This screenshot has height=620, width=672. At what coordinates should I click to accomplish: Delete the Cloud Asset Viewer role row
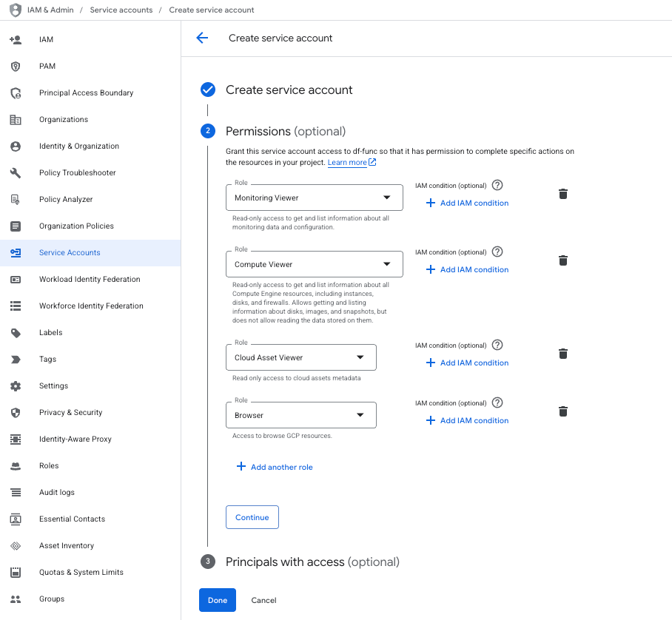(563, 354)
